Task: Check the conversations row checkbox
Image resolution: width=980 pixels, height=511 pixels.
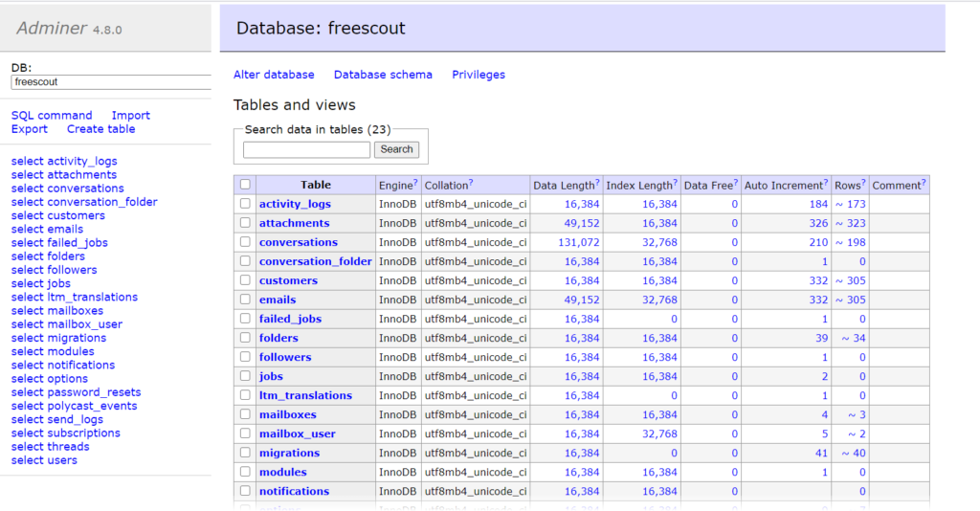Action: pyautogui.click(x=245, y=242)
